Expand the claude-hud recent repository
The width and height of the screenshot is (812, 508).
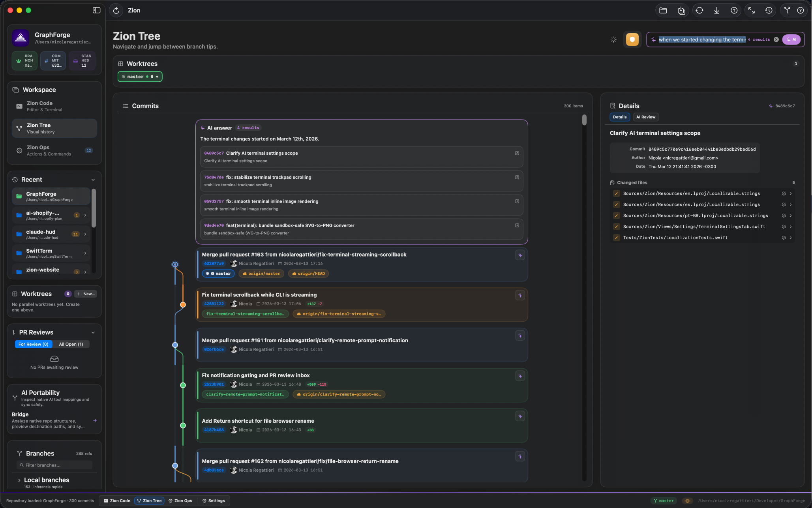tap(85, 234)
